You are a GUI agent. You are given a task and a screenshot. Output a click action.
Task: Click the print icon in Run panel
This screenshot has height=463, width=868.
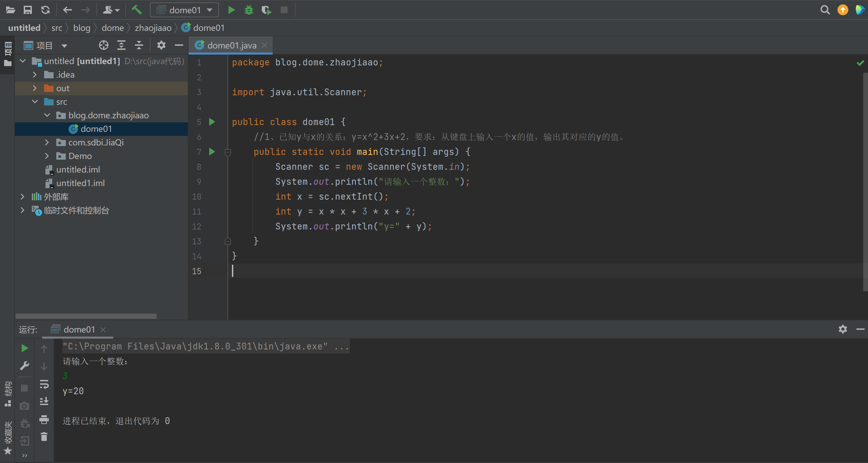click(x=44, y=419)
